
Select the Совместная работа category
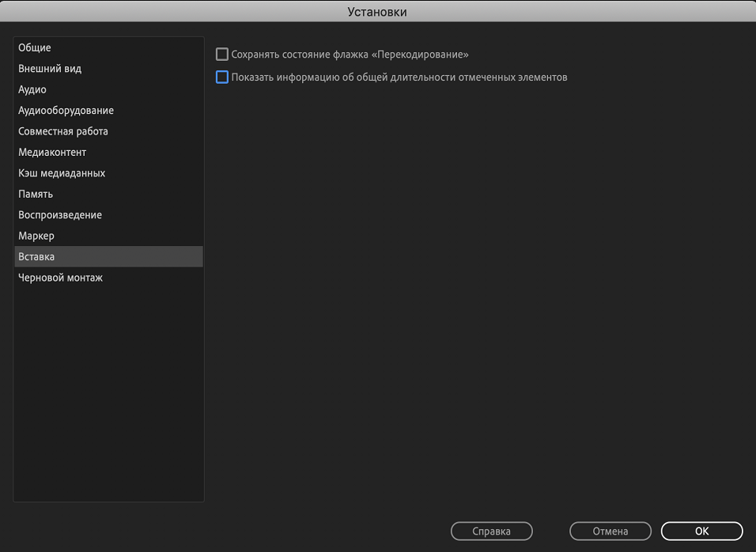[x=63, y=131]
